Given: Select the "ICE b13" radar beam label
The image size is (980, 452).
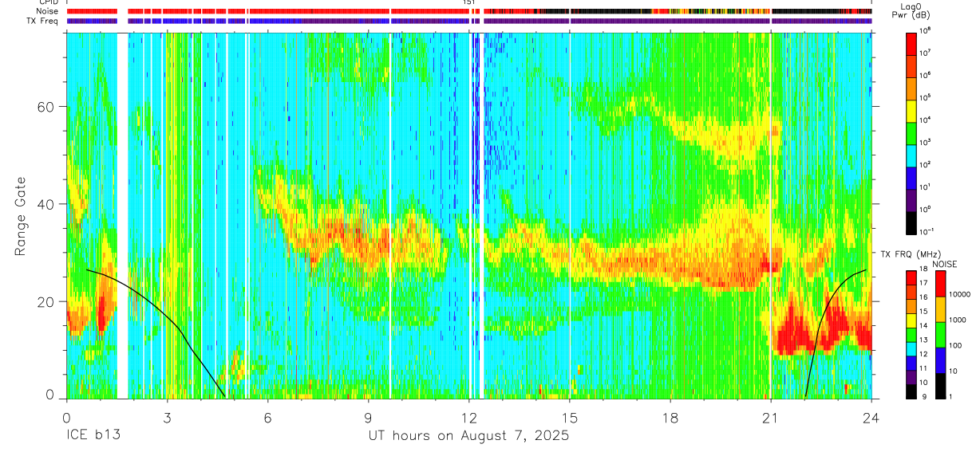Looking at the screenshot, I should 93,436.
